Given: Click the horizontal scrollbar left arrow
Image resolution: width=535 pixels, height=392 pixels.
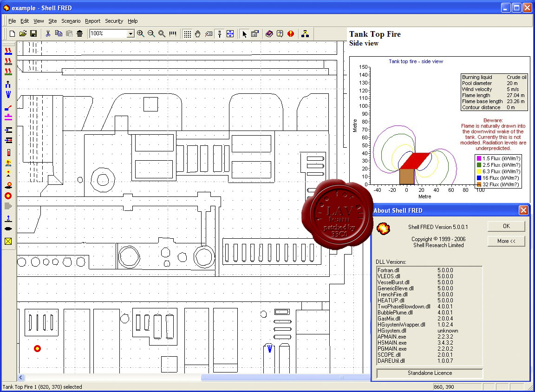Looking at the screenshot, I should coord(21,377).
